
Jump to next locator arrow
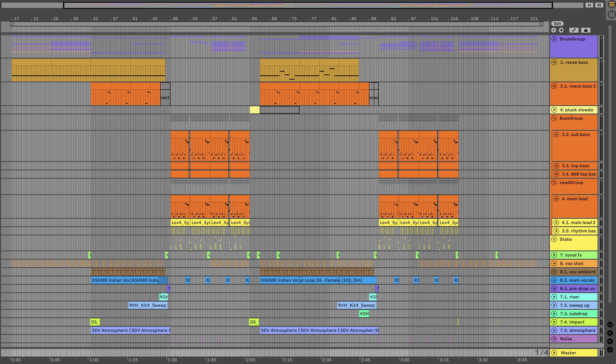point(561,30)
